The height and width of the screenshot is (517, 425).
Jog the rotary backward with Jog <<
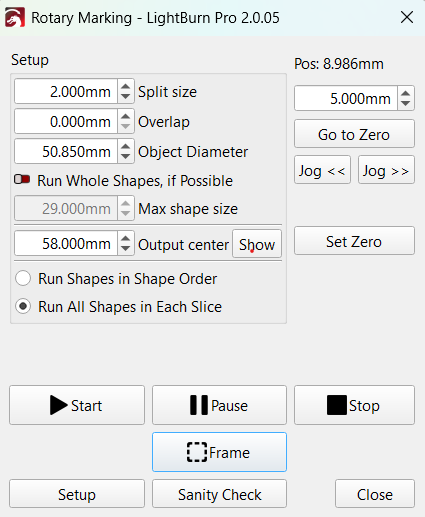pos(322,170)
